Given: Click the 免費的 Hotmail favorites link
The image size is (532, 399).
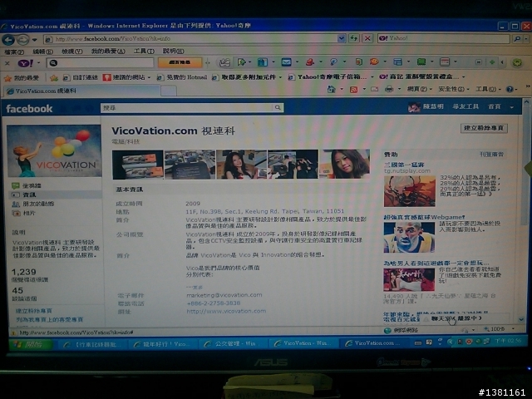Looking at the screenshot, I should pyautogui.click(x=182, y=77).
